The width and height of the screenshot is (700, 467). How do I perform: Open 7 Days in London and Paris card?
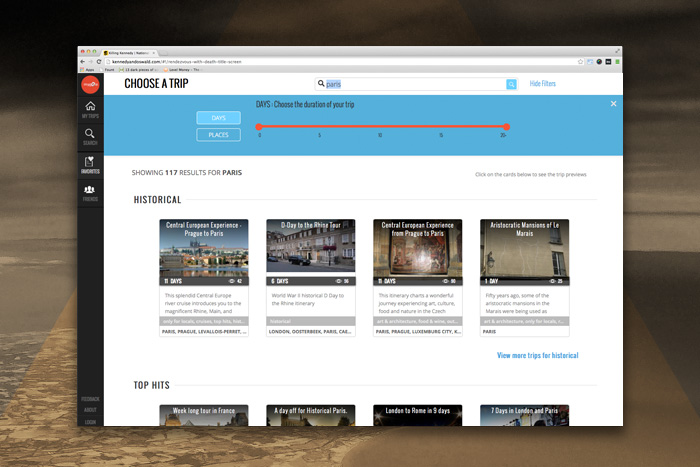525,415
